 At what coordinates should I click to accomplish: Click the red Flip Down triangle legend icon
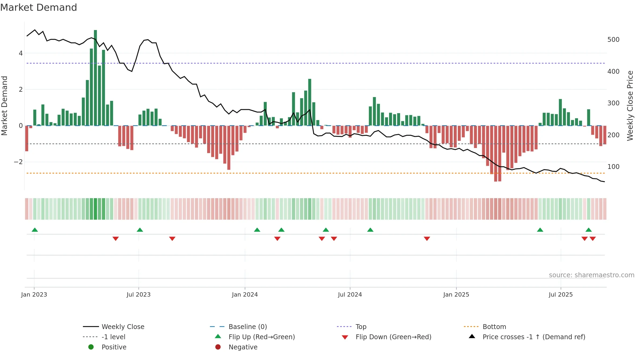(x=345, y=337)
